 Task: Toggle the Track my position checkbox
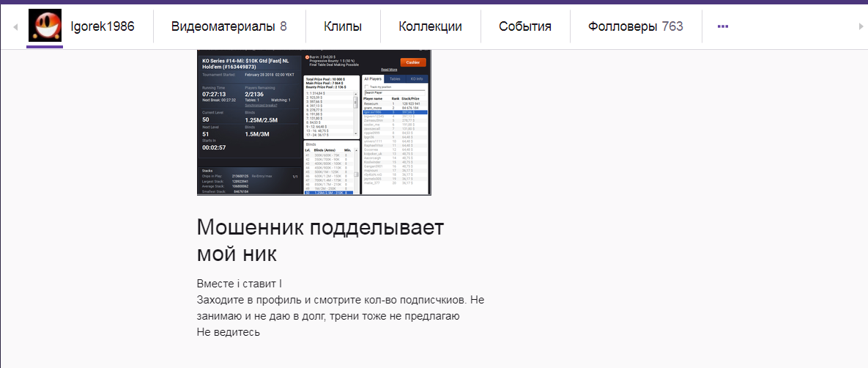tap(366, 87)
